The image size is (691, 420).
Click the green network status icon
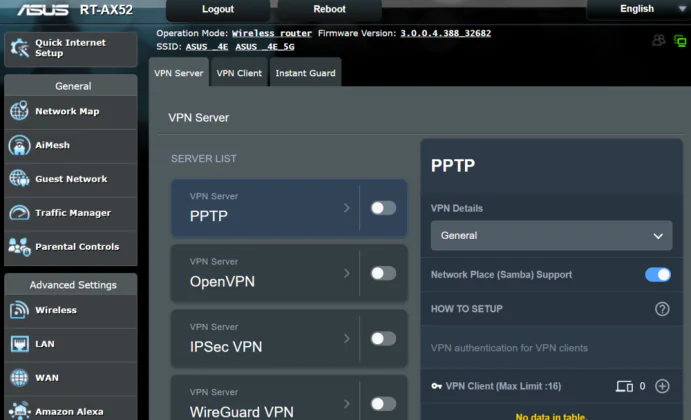pyautogui.click(x=680, y=41)
